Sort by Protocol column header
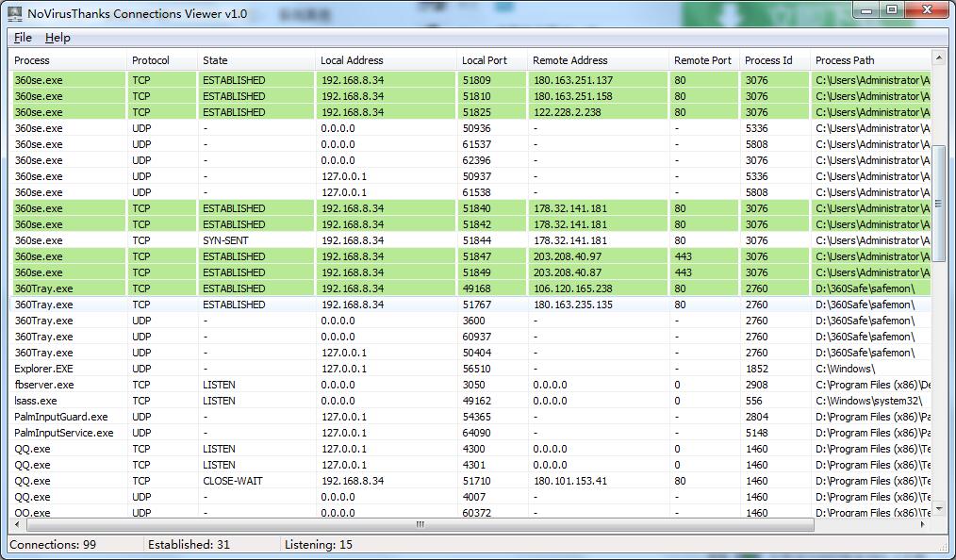 tap(161, 60)
